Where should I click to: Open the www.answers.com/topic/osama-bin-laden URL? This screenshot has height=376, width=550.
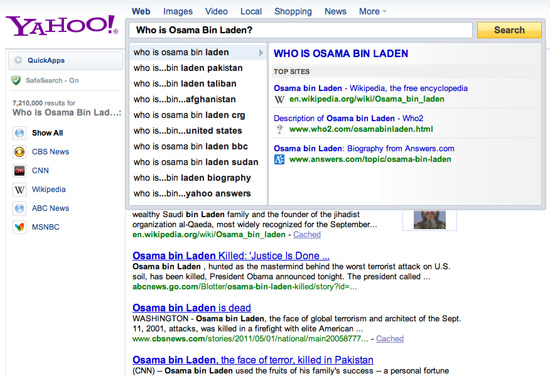point(370,160)
